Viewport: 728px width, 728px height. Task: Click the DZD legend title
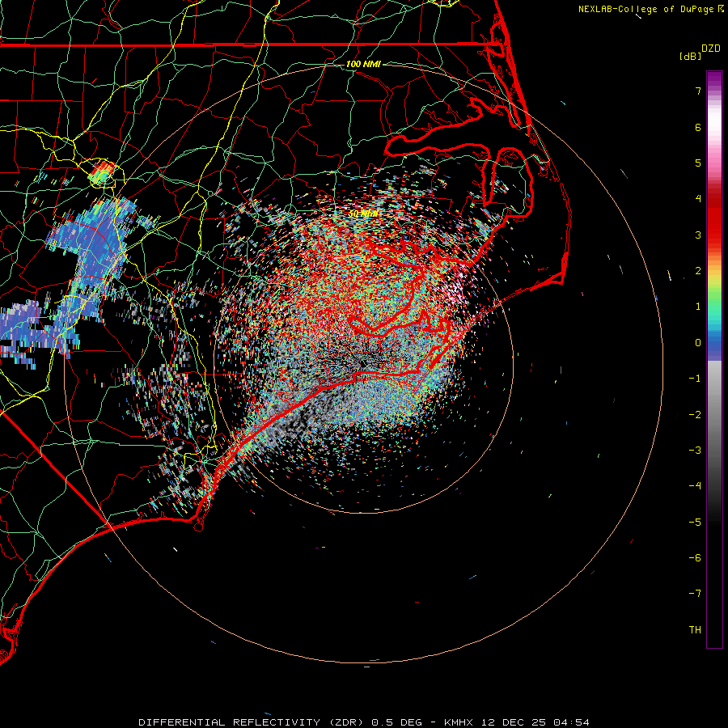pyautogui.click(x=711, y=49)
